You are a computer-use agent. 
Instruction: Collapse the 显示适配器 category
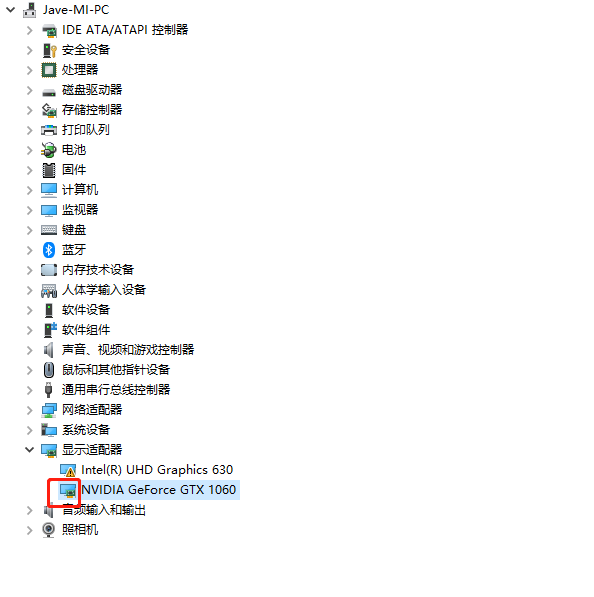pos(29,450)
